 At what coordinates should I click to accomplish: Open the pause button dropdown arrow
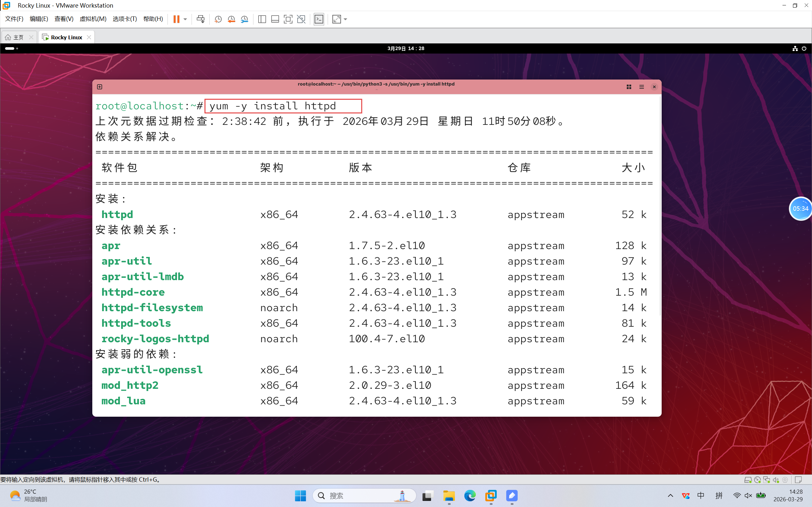click(185, 19)
